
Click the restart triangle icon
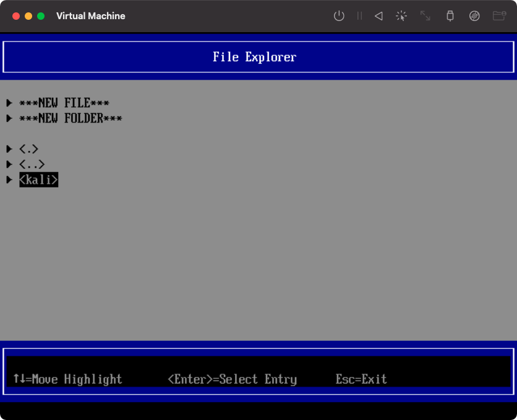pyautogui.click(x=379, y=16)
